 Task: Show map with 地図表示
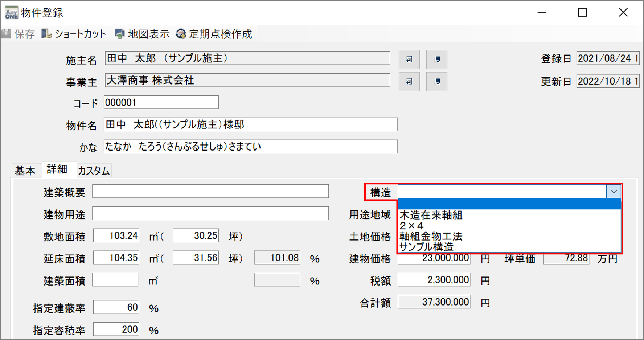point(142,34)
